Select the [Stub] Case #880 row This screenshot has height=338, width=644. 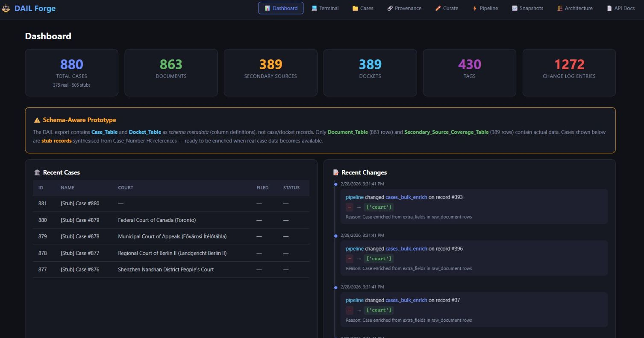[x=171, y=204]
